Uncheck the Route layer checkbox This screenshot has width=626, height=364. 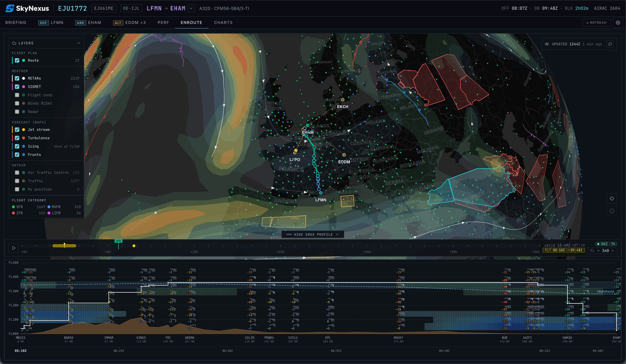[17, 60]
